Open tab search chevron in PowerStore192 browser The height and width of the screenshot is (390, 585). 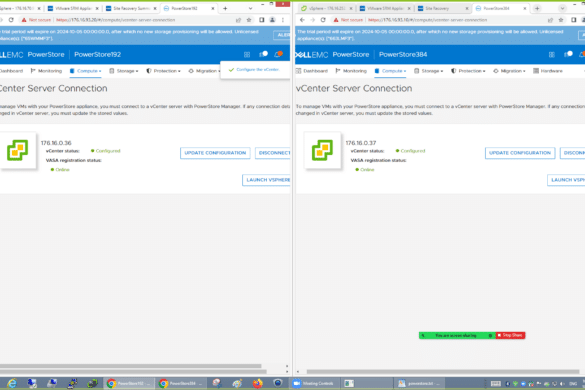click(250, 8)
